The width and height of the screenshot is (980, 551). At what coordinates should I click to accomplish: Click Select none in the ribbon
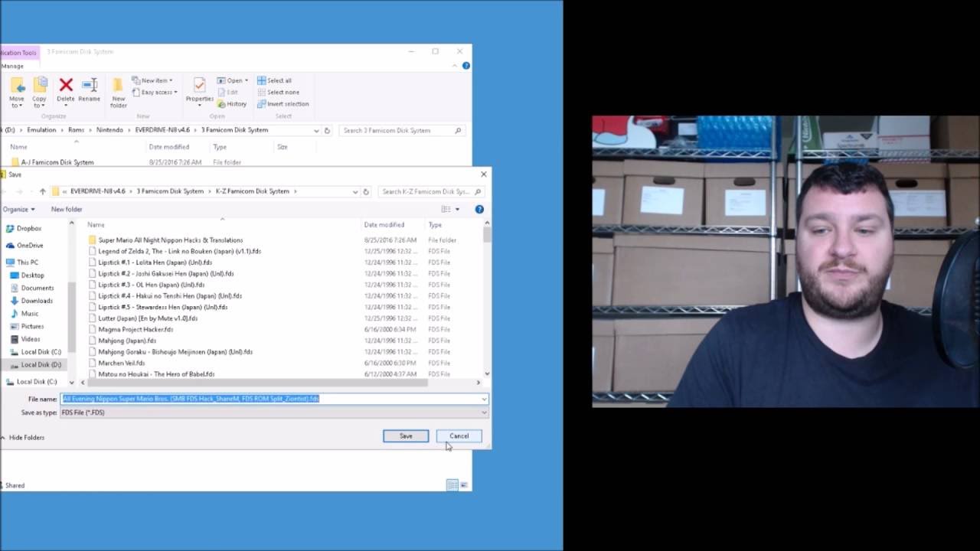coord(278,92)
